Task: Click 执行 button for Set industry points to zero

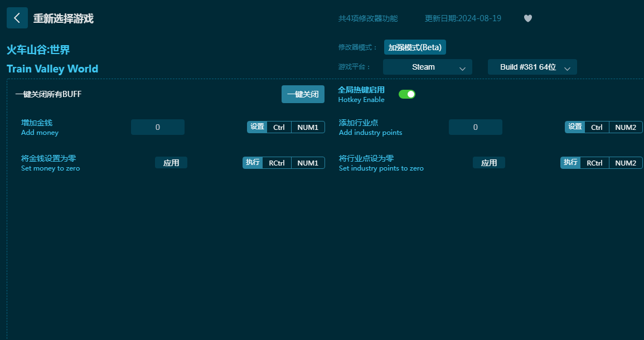Action: pyautogui.click(x=570, y=163)
